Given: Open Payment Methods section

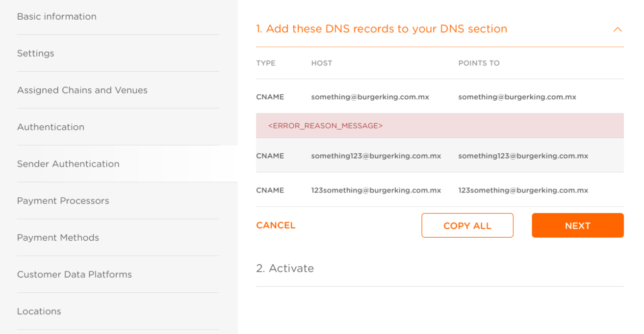Looking at the screenshot, I should (58, 237).
